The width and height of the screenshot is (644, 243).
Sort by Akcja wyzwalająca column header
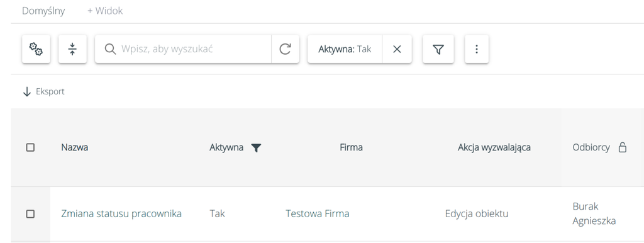point(494,147)
